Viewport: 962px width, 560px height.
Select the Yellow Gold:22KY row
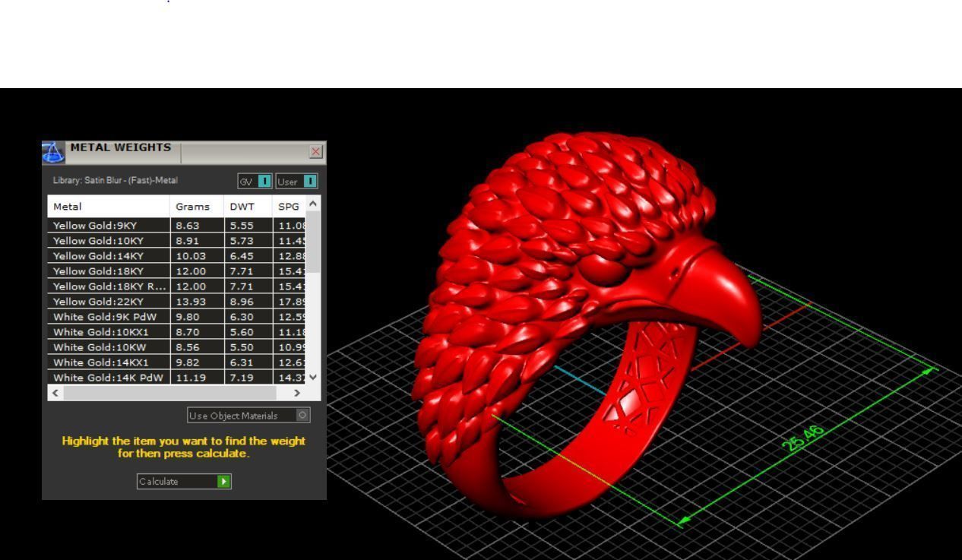176,302
